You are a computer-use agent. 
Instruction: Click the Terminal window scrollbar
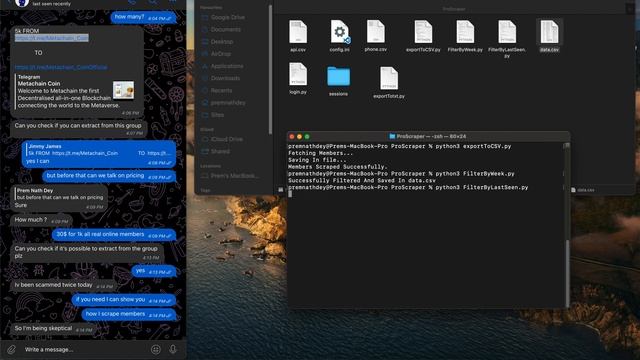coord(567,273)
